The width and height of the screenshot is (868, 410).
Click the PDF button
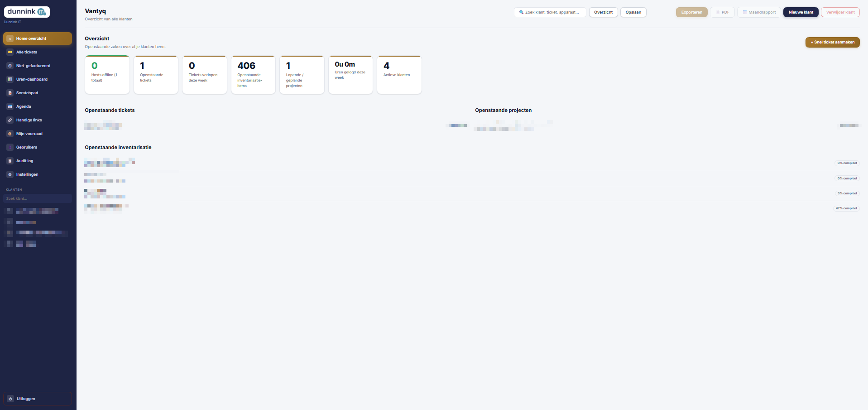click(x=722, y=12)
